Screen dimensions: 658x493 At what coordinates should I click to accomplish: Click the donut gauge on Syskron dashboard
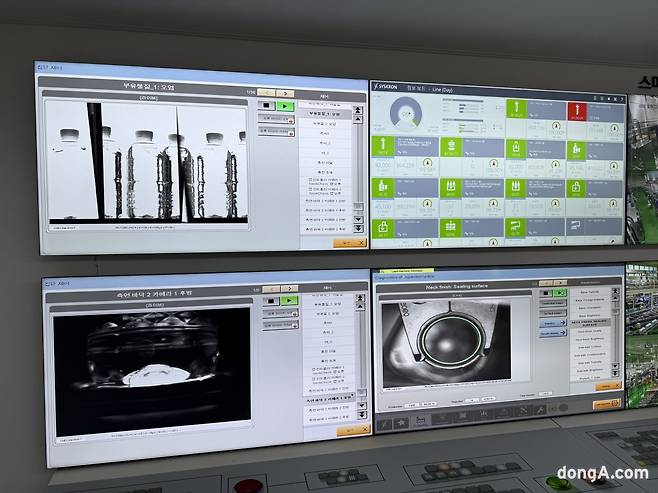point(406,113)
